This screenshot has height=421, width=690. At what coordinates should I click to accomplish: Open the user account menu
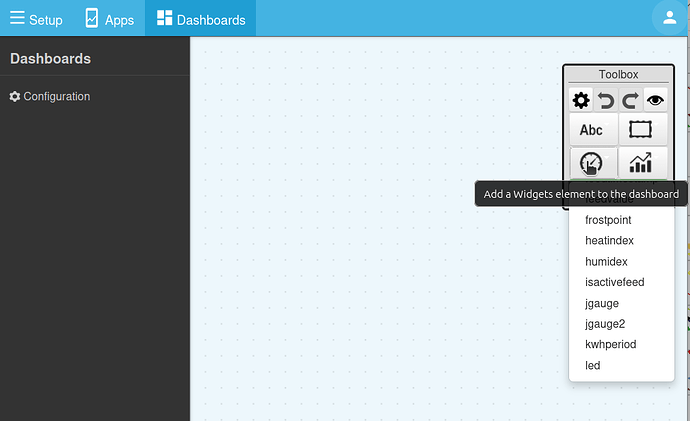coord(669,18)
